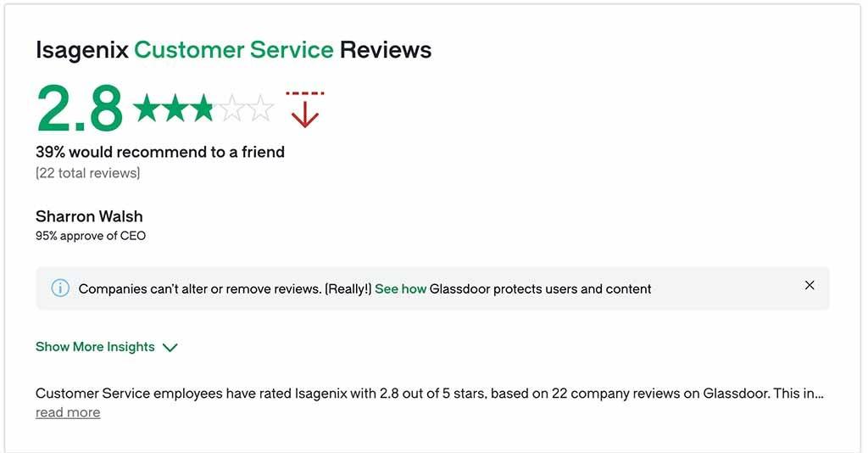Screen dimensions: 868x453
Task: Dismiss the Glassdoor notice with X icon
Action: click(810, 285)
